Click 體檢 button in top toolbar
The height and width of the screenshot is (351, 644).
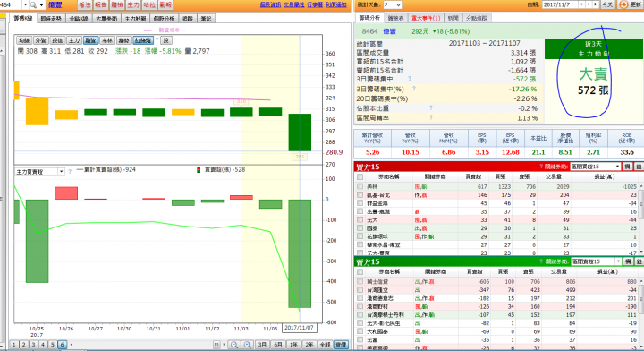click(117, 5)
